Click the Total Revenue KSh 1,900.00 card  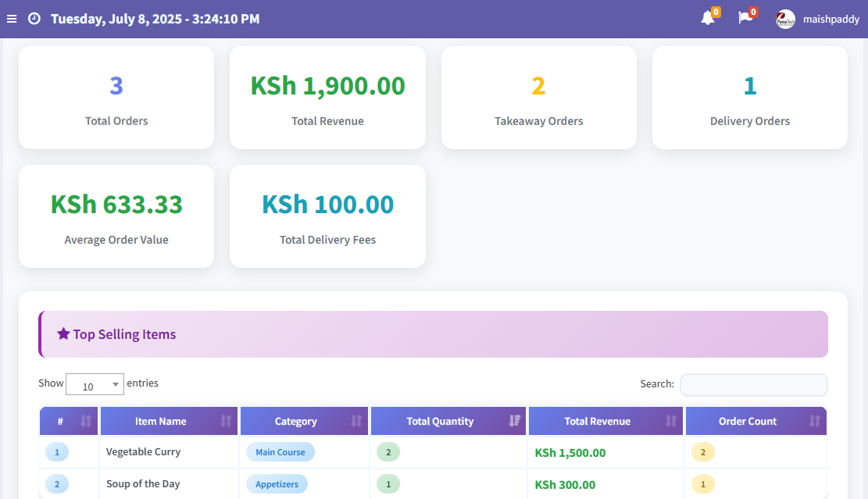pyautogui.click(x=327, y=97)
